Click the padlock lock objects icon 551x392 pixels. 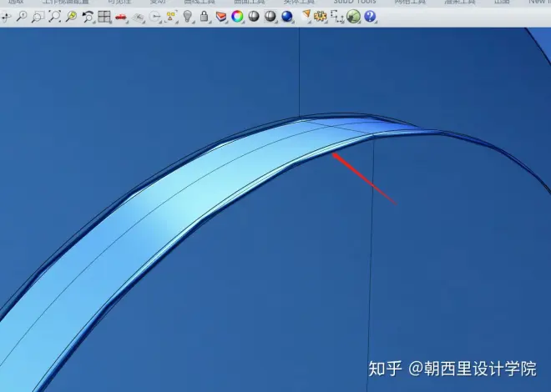coord(204,16)
